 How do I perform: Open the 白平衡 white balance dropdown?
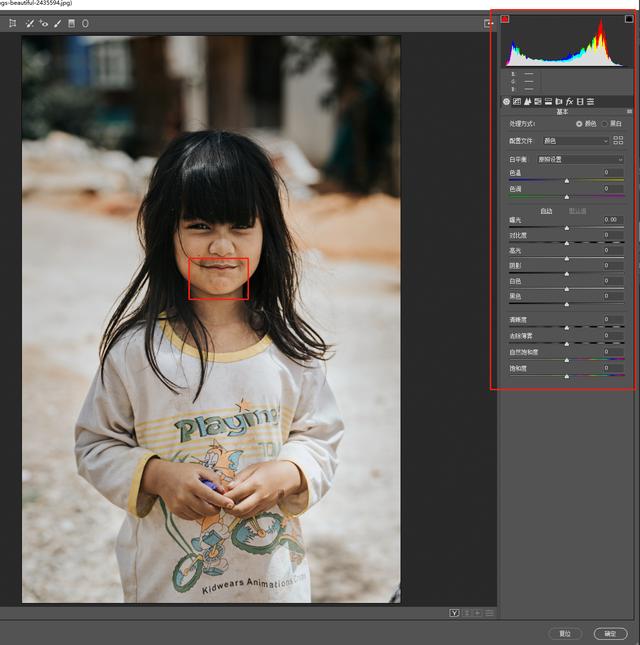coord(580,159)
